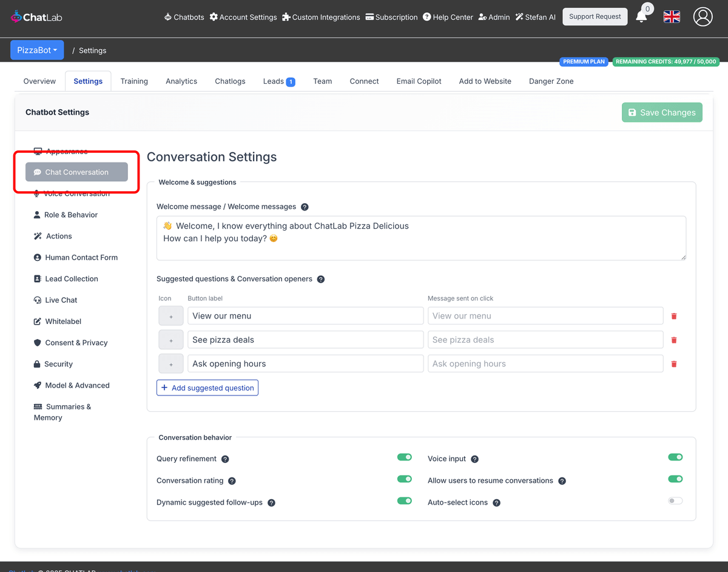Viewport: 728px width, 572px height.
Task: Open Model & Advanced settings section
Action: (x=72, y=385)
